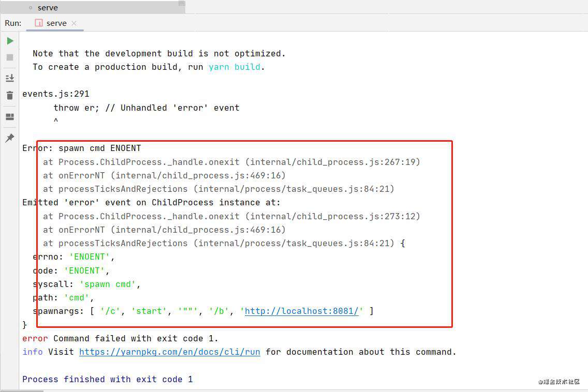Click the path: 'cmd' line

63,298
